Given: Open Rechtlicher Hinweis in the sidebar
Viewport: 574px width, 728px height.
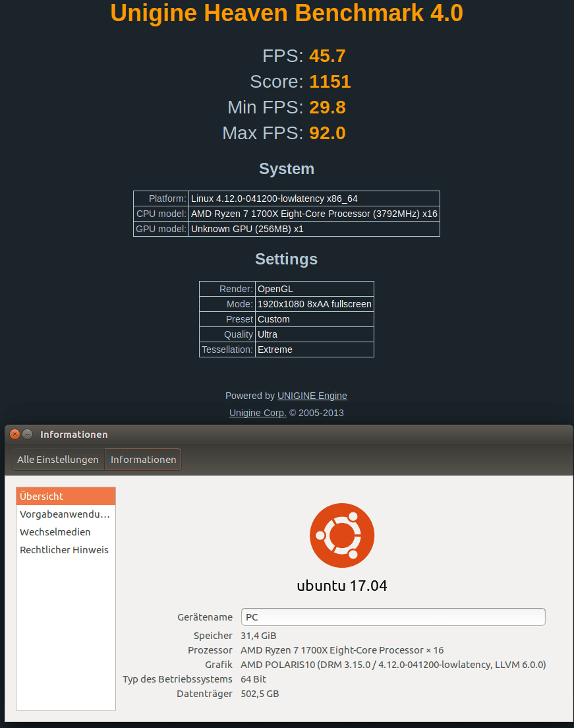Looking at the screenshot, I should point(66,550).
